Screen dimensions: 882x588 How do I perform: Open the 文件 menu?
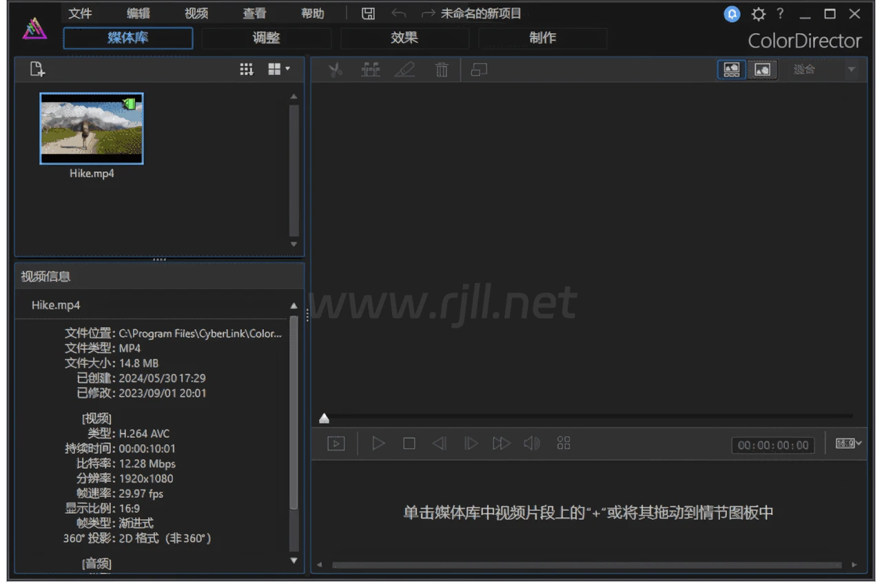coord(80,14)
